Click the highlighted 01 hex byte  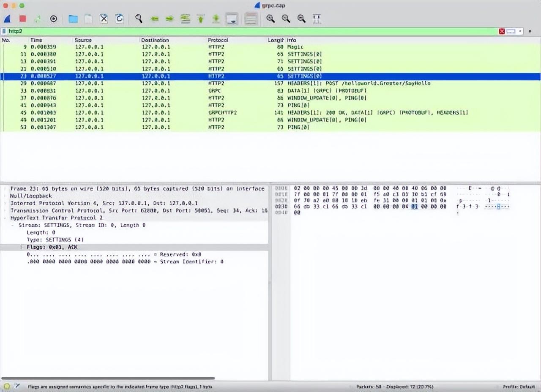[x=414, y=207]
